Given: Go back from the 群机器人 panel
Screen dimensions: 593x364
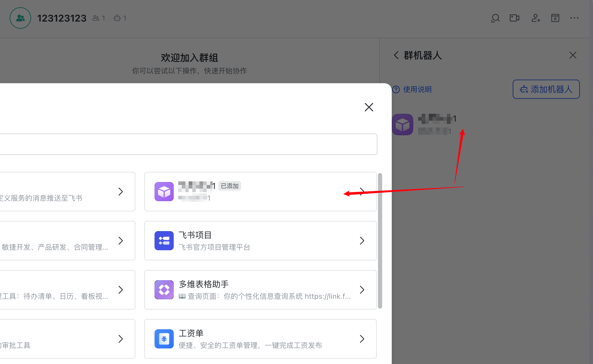Looking at the screenshot, I should (x=396, y=55).
